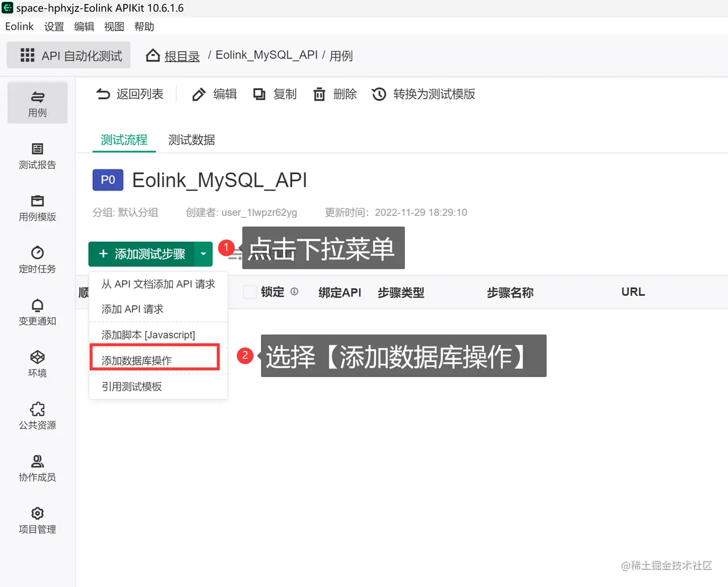
Task: Click the 分组: 默认分组 text
Action: (x=126, y=212)
